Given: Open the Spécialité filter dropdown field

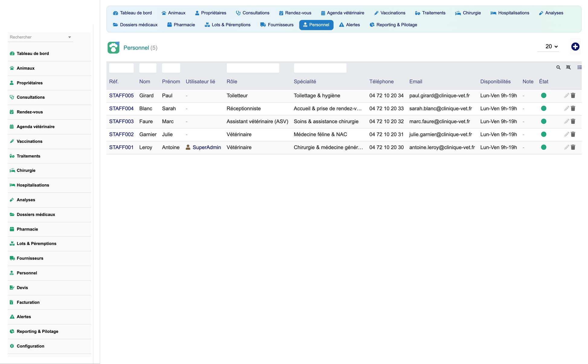Looking at the screenshot, I should click(x=320, y=68).
